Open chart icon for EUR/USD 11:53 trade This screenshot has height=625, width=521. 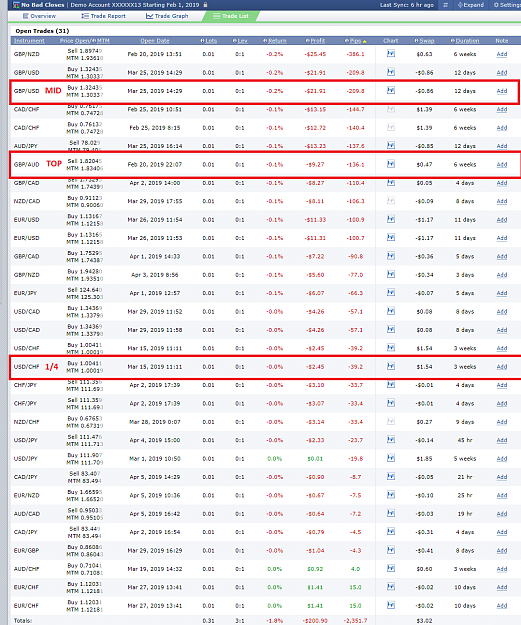(391, 238)
